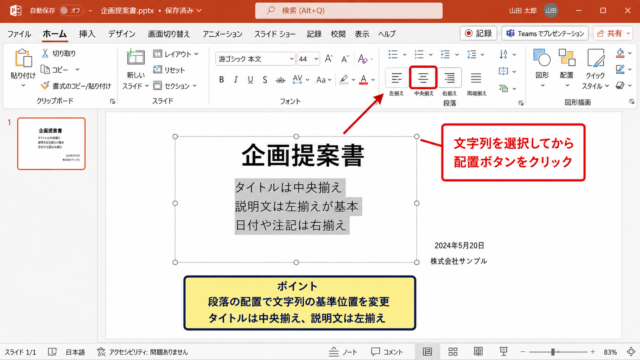Open character spacing AV dropdown

(x=301, y=80)
